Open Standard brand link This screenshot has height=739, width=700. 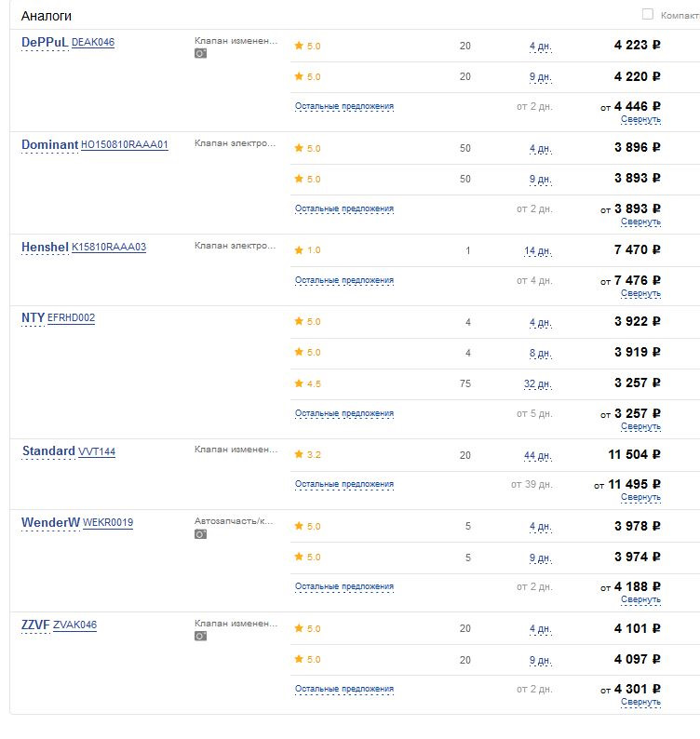pyautogui.click(x=48, y=451)
